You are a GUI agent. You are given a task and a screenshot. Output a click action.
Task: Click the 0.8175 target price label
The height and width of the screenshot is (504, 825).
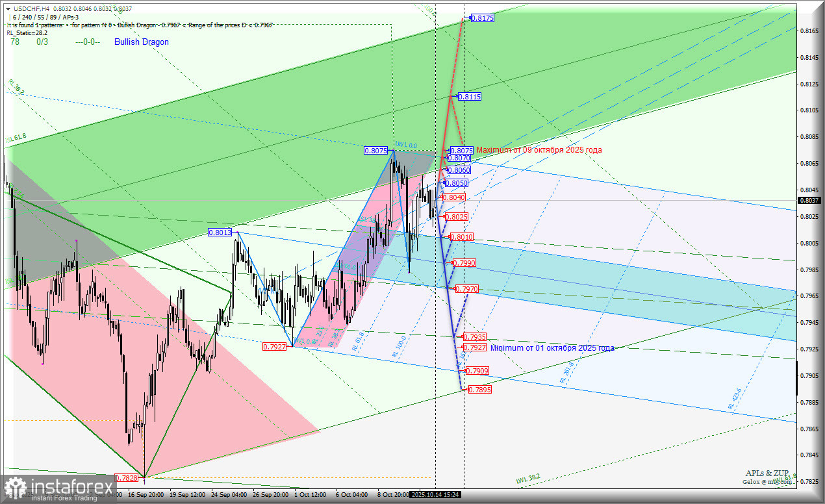(x=482, y=18)
